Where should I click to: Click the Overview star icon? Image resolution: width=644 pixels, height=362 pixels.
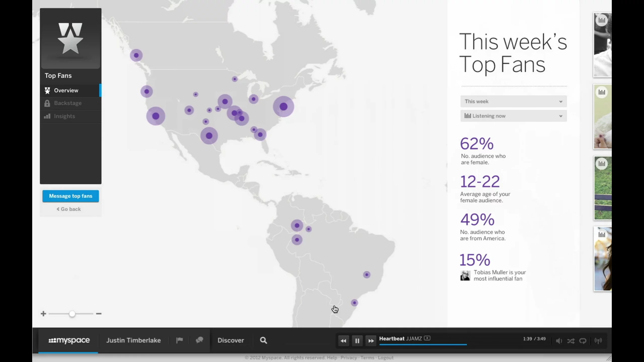[x=48, y=90]
